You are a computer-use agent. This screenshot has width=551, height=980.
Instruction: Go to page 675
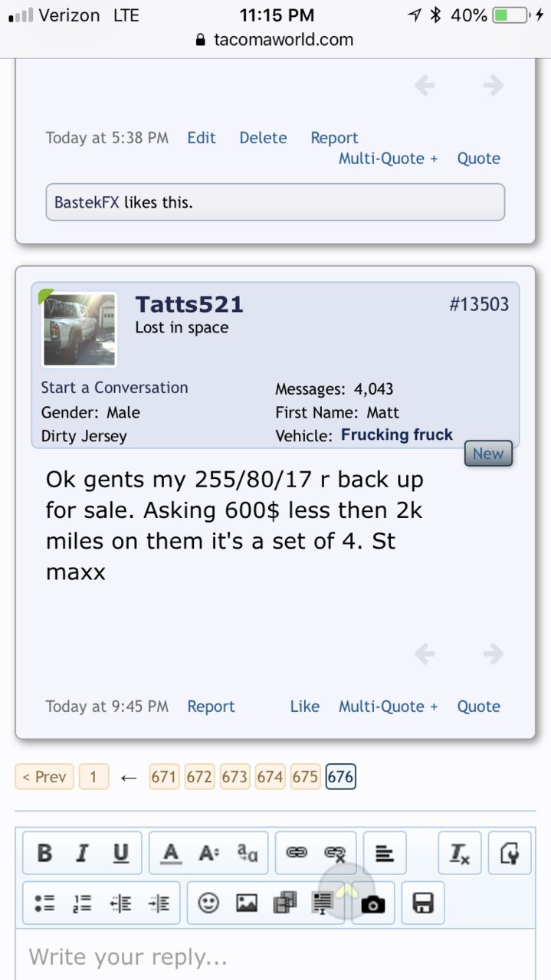coord(305,776)
